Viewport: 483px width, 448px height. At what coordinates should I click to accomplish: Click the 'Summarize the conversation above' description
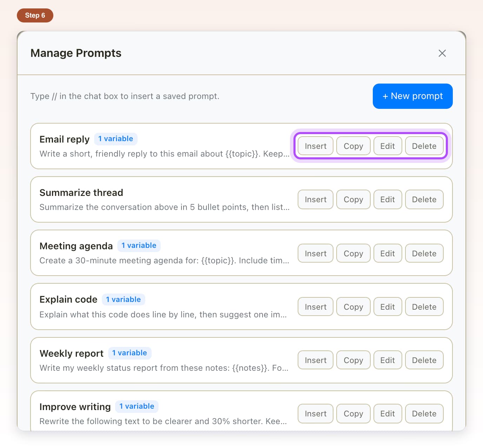pyautogui.click(x=164, y=207)
